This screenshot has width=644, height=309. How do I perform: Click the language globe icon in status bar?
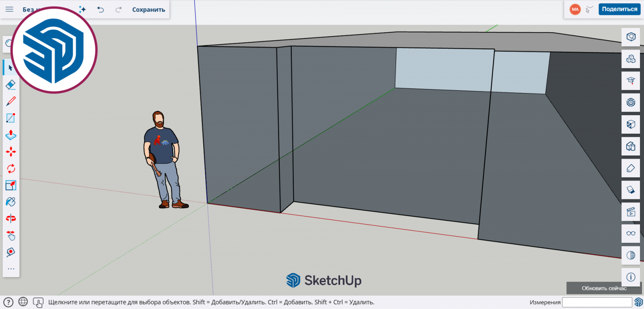[23, 302]
